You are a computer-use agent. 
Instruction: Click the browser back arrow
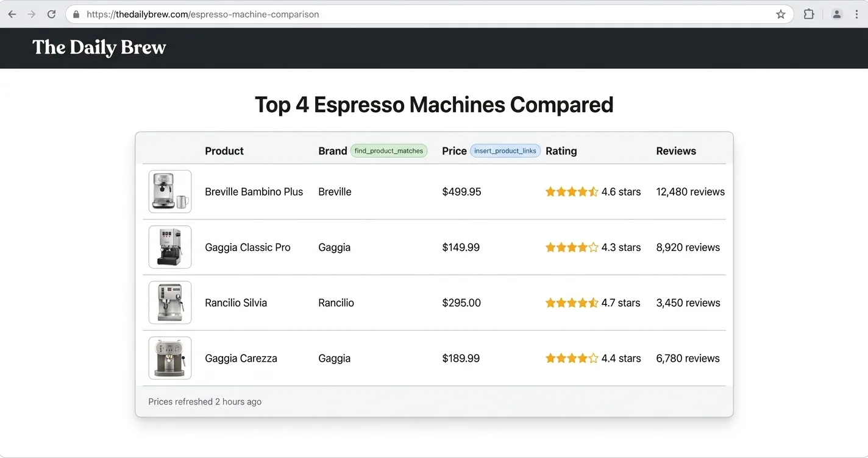point(12,14)
